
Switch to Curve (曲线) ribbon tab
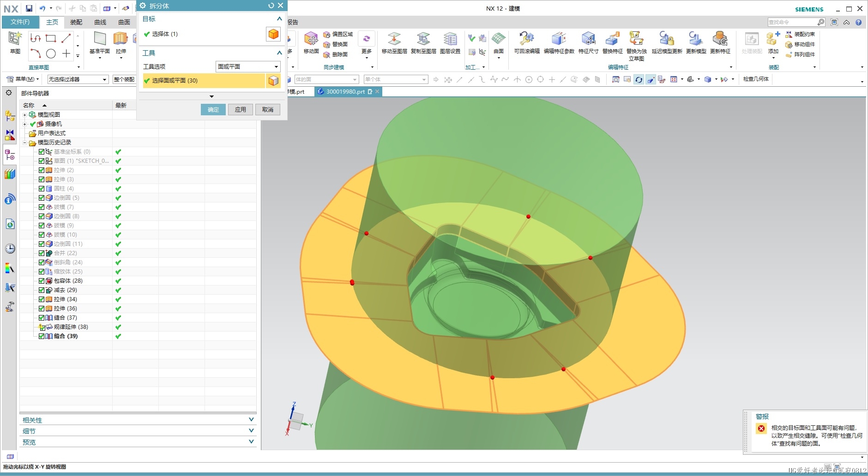[x=100, y=22]
